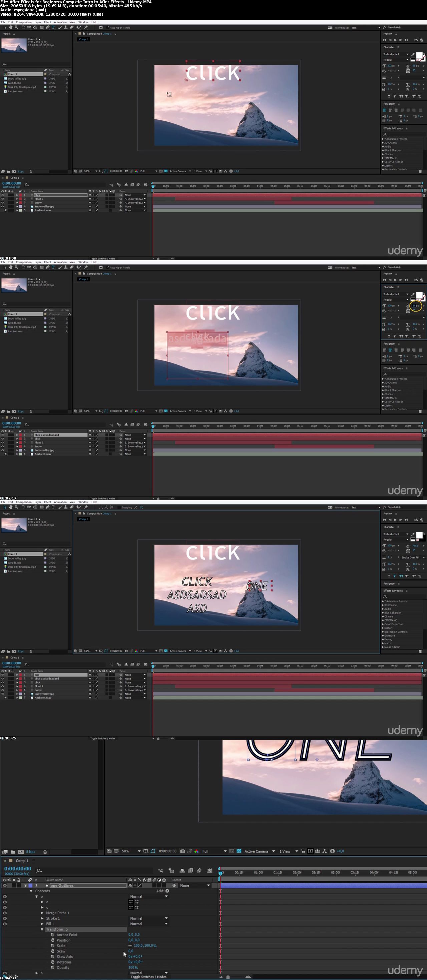Open Effect menu in 00:01:08 frame
The height and width of the screenshot is (980, 427).
(47, 22)
